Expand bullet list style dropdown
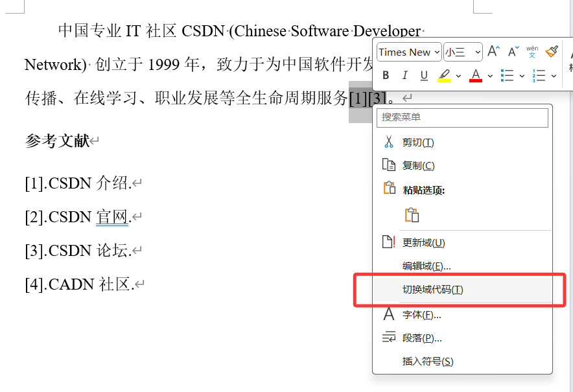The width and height of the screenshot is (573, 392). pyautogui.click(x=522, y=76)
